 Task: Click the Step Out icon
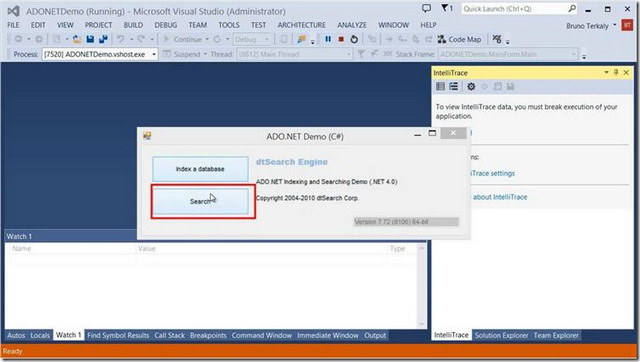pyautogui.click(x=429, y=39)
